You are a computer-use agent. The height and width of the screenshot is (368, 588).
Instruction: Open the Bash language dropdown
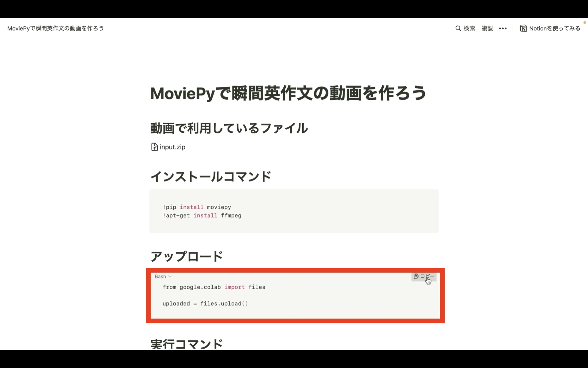163,276
